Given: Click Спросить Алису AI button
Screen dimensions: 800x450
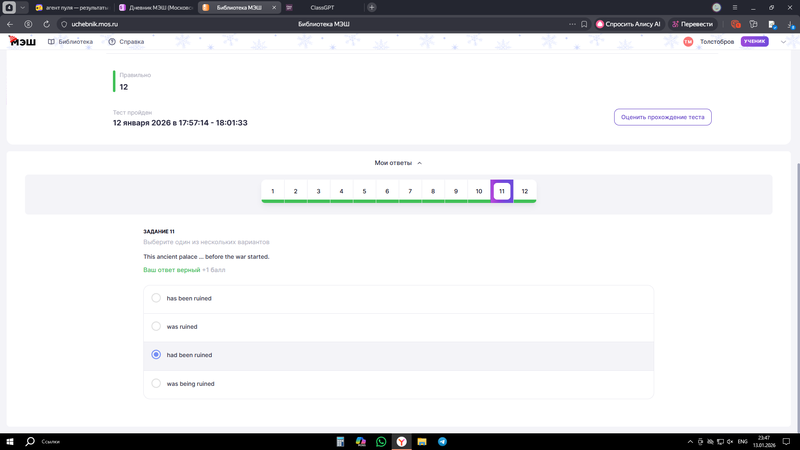Looking at the screenshot, I should point(629,24).
